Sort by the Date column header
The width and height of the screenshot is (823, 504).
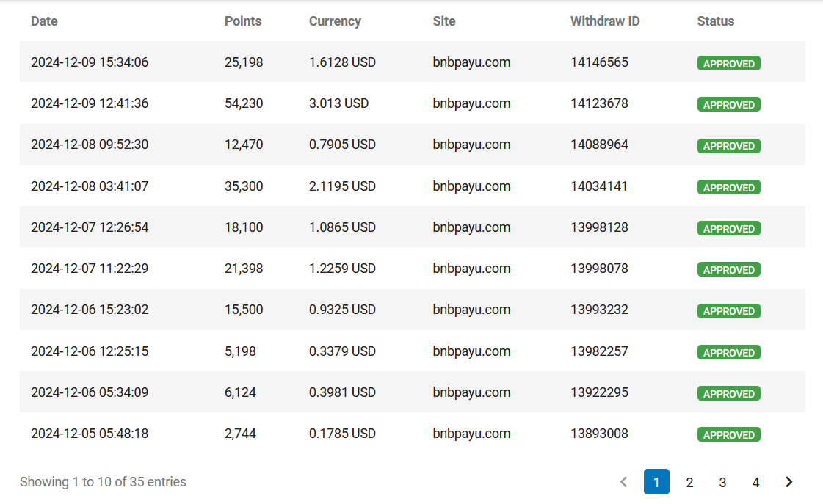click(x=44, y=21)
